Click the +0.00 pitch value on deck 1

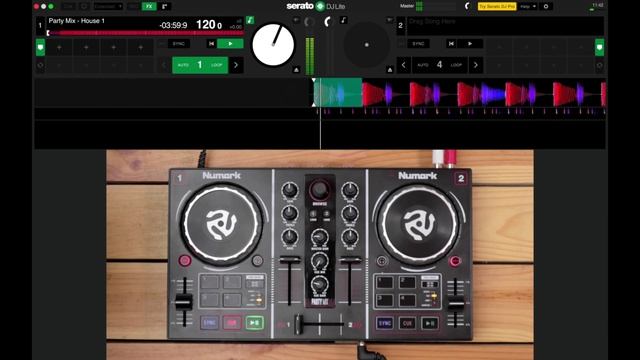click(236, 27)
